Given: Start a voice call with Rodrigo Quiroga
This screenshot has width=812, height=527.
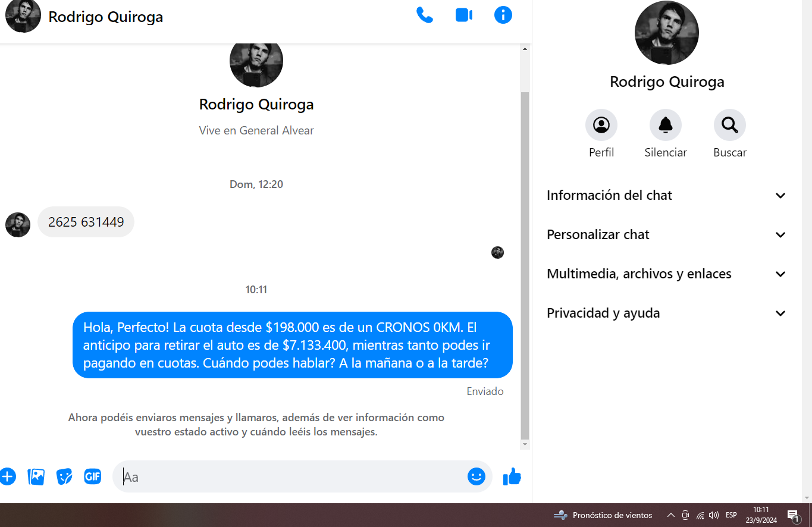Looking at the screenshot, I should point(424,15).
